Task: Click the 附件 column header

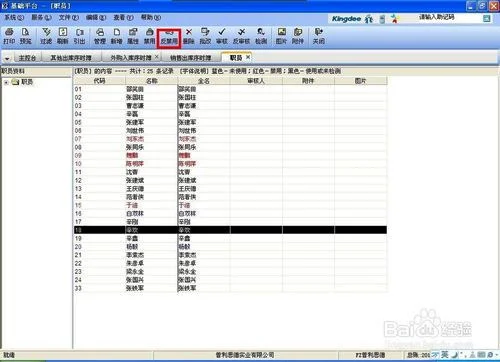Action: [308, 81]
